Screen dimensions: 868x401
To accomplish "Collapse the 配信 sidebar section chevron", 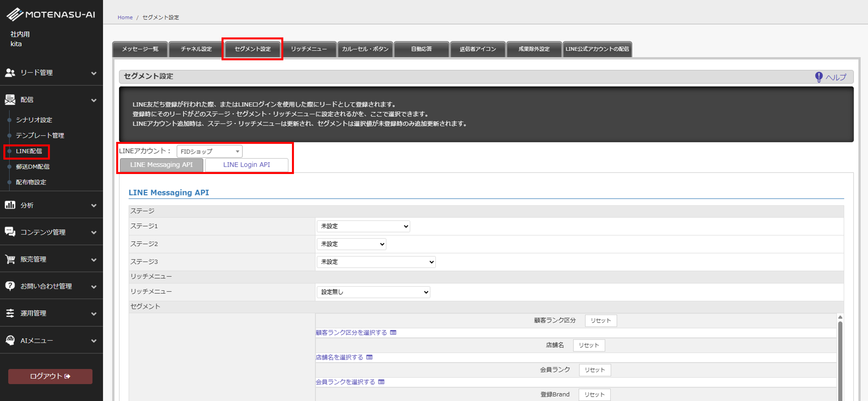I will [x=94, y=100].
